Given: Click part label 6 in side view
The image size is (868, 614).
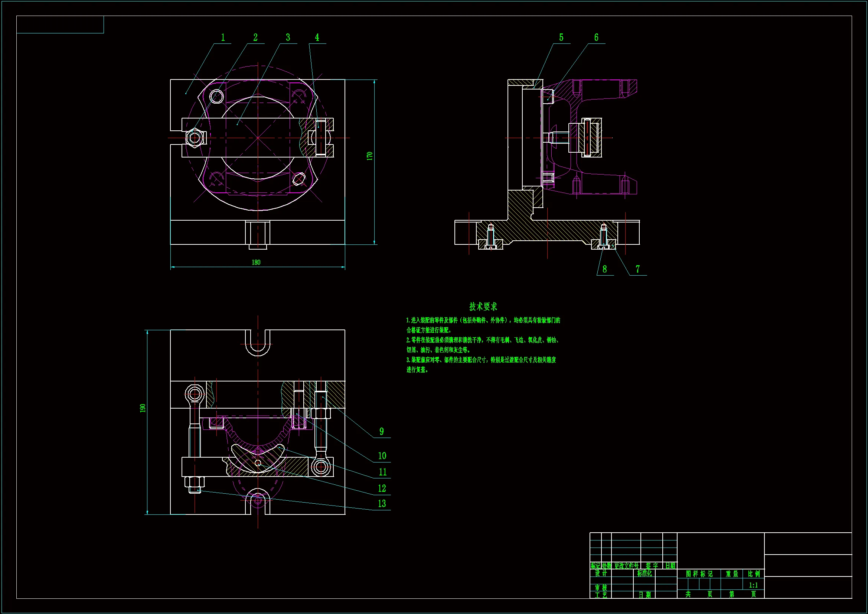Looking at the screenshot, I should click(596, 38).
